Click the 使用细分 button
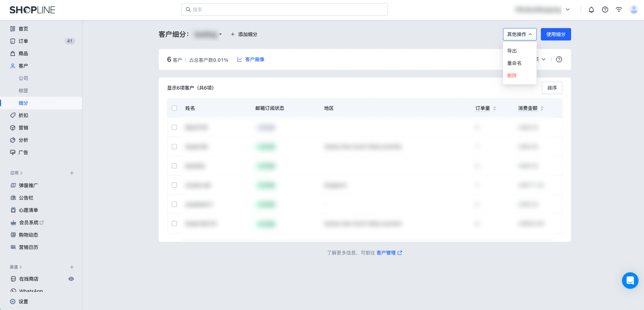 556,34
